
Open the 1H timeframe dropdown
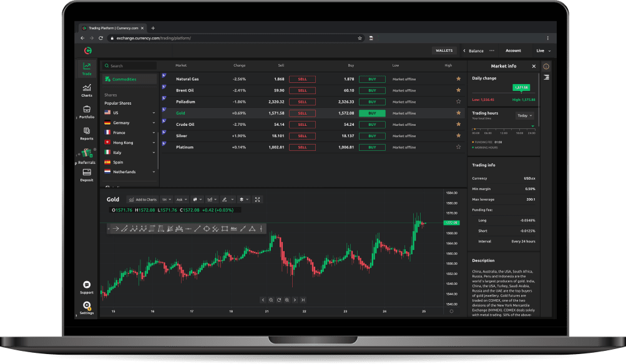click(x=166, y=199)
